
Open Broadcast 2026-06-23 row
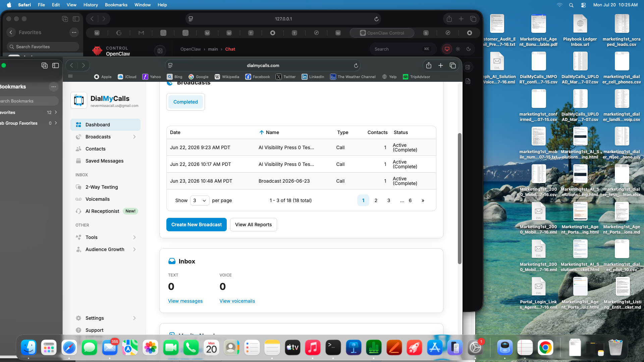click(301, 181)
